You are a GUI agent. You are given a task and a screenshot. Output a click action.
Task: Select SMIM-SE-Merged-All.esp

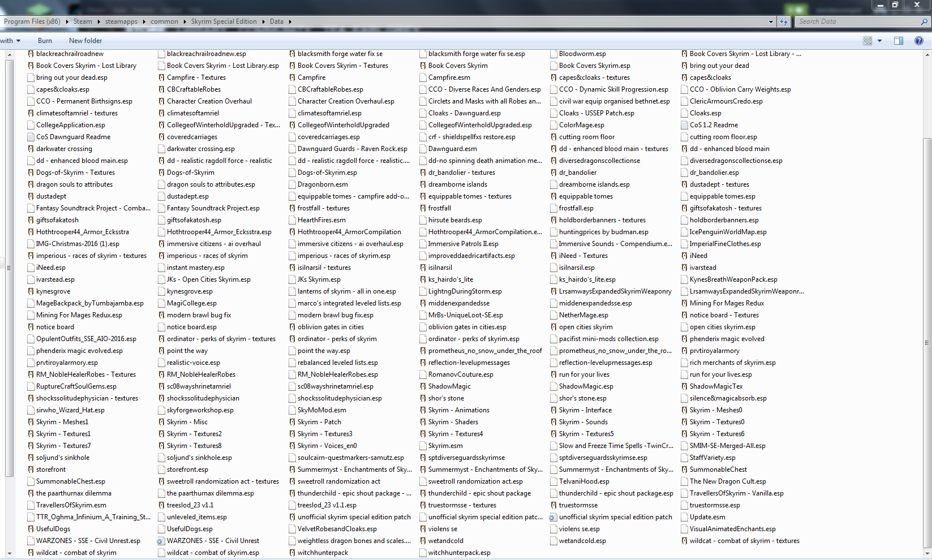(727, 446)
